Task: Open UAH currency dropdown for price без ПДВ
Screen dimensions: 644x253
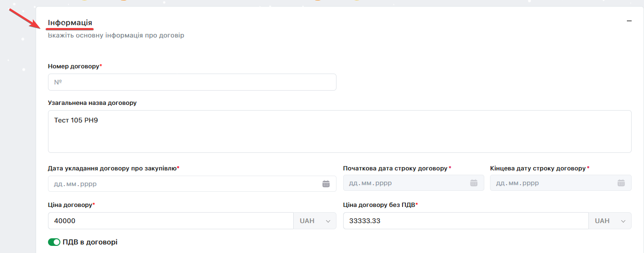Action: point(610,221)
